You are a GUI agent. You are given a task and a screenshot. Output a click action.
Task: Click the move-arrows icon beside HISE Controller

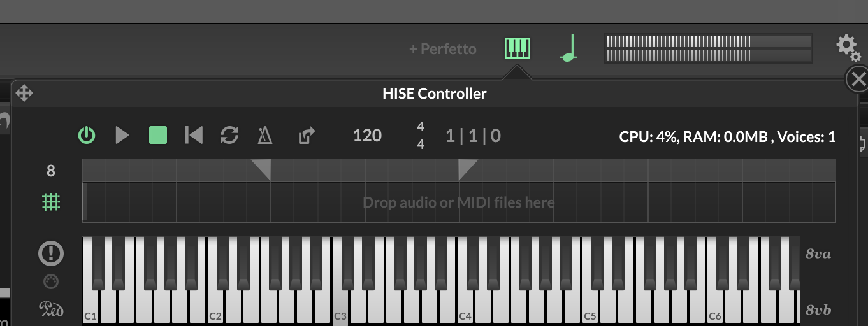pyautogui.click(x=24, y=94)
